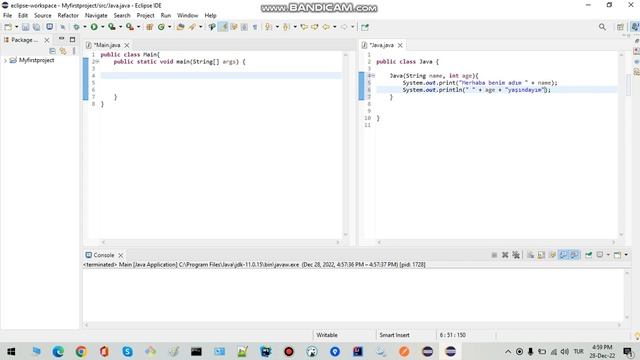This screenshot has height=360, width=640.
Task: Click the Open Task pencil icon
Action: 192,27
